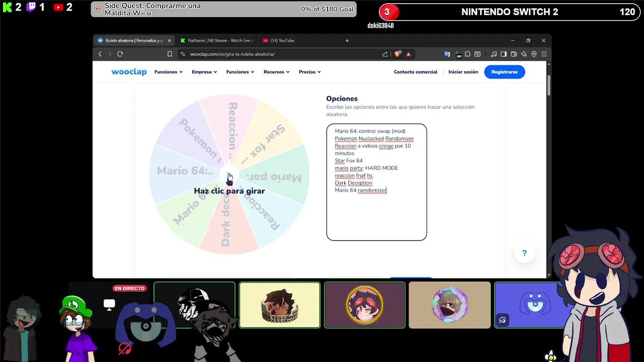Click the page's vertical scrollbar
644x362 pixels.
[548, 85]
